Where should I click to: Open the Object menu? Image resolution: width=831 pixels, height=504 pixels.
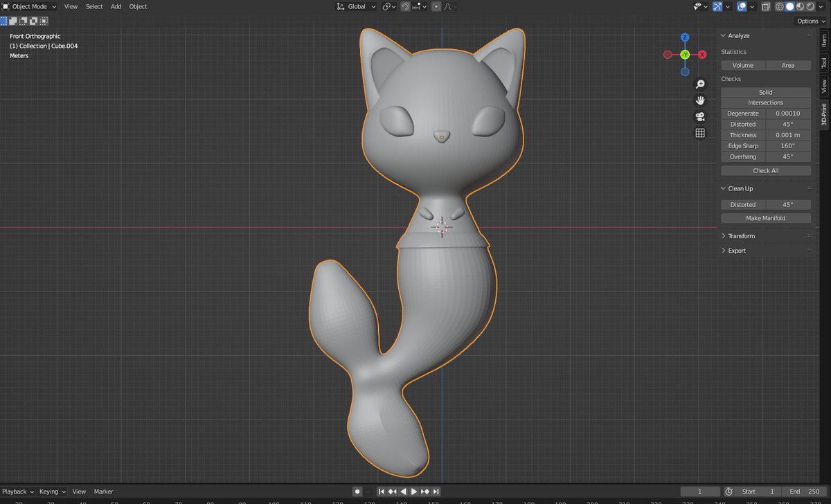(138, 6)
